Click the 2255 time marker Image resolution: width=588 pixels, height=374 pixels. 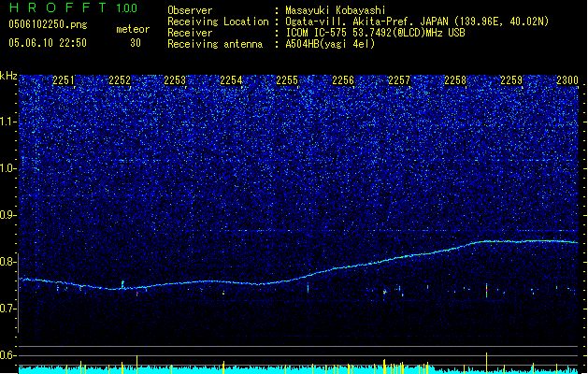pyautogui.click(x=287, y=80)
